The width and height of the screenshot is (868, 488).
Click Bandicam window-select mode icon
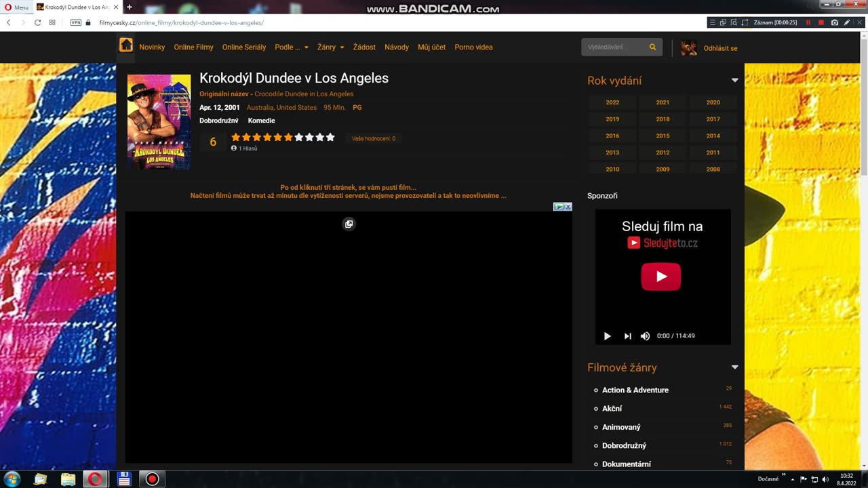tap(723, 22)
